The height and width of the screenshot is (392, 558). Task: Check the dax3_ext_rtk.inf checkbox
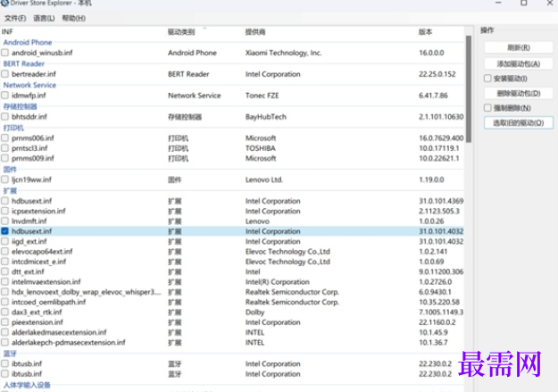pos(5,313)
